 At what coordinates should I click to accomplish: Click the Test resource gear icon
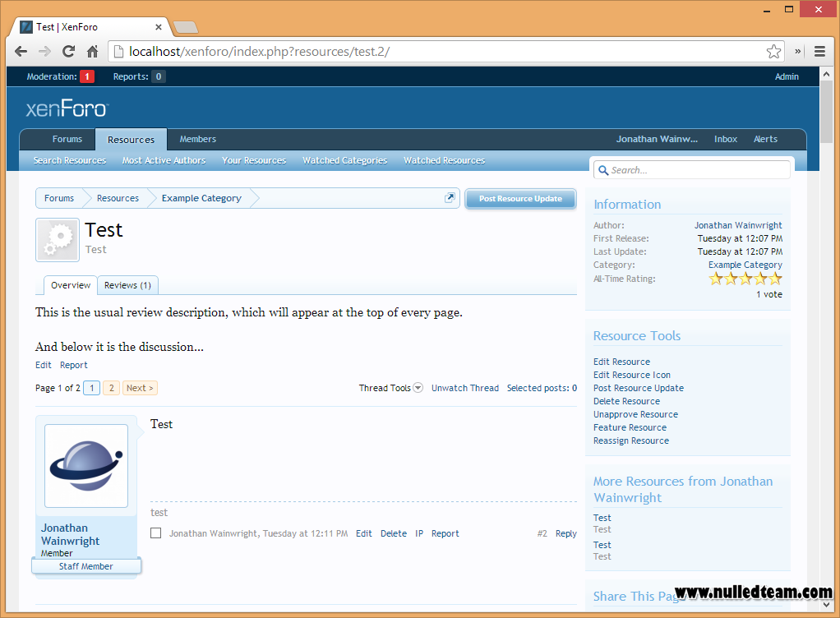coord(58,240)
